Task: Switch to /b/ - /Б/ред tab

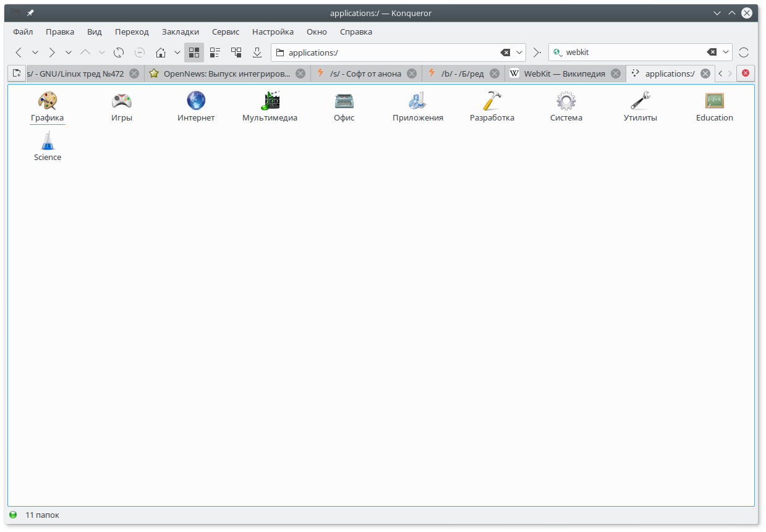Action: pyautogui.click(x=462, y=74)
